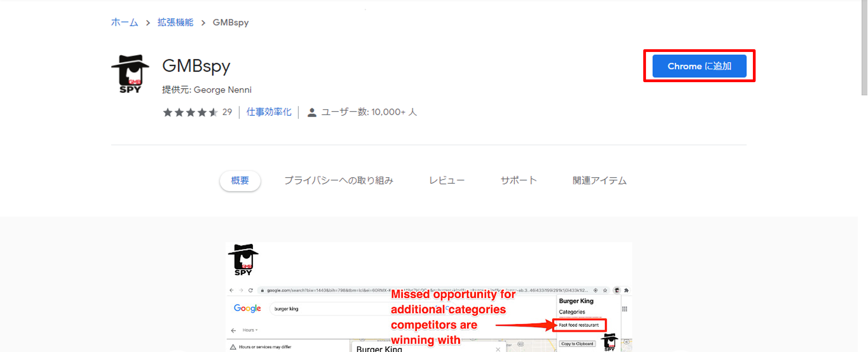
Task: Click the star rating icons
Action: point(190,112)
